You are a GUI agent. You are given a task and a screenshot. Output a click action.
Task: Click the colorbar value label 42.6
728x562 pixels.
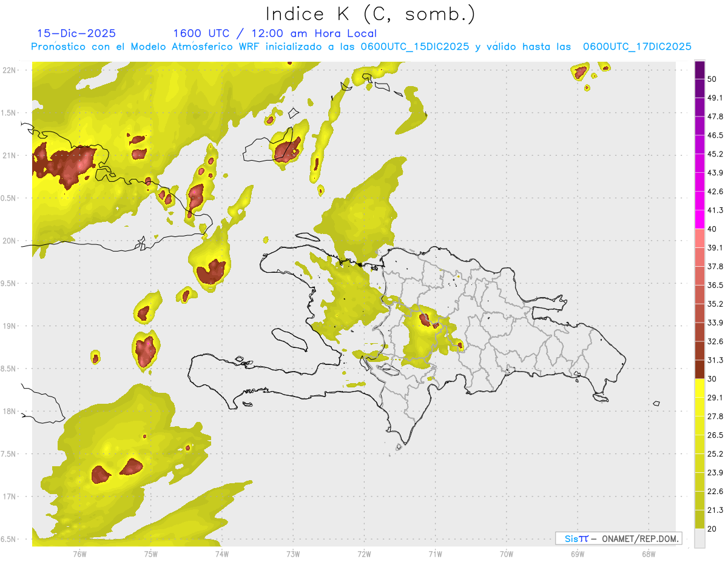[x=715, y=192]
